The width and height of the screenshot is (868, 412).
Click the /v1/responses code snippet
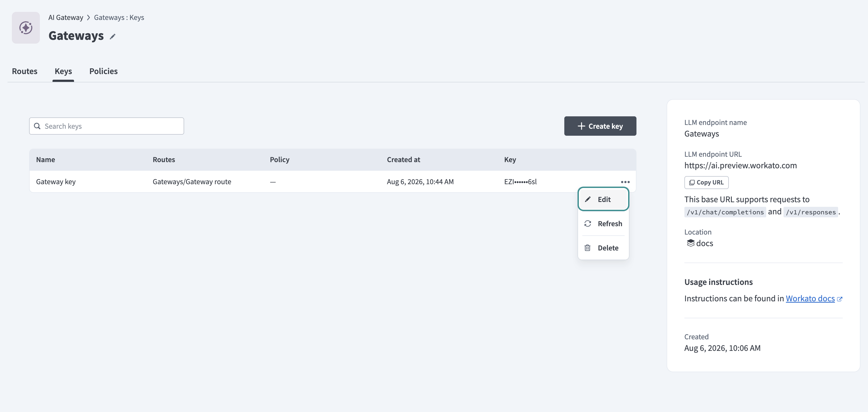point(811,212)
